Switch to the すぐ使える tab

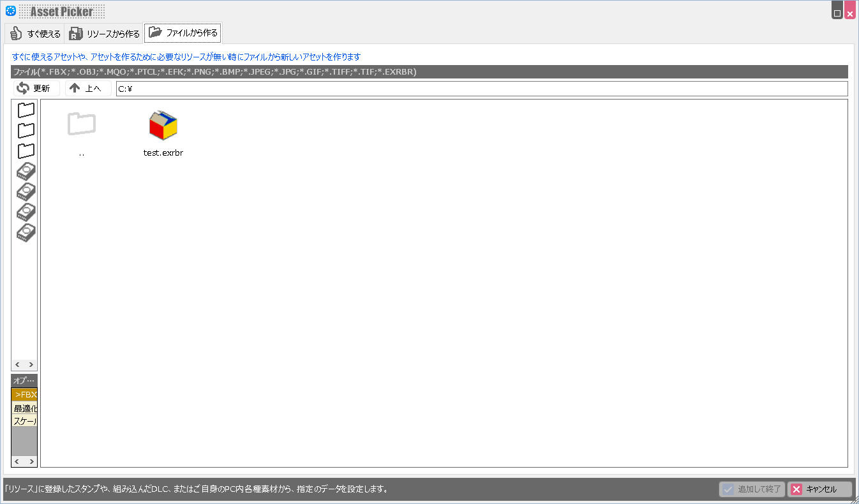click(35, 34)
